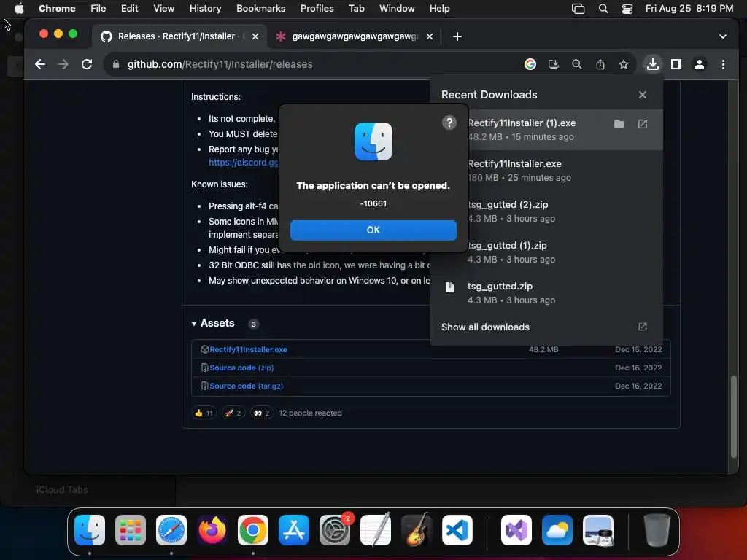Open System Settings from the Dock
The image size is (747, 560).
[x=334, y=530]
